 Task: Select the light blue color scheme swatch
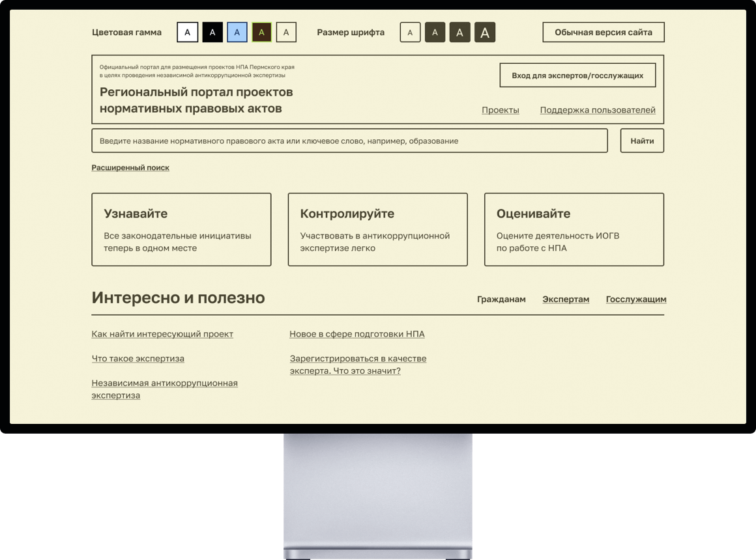237,32
